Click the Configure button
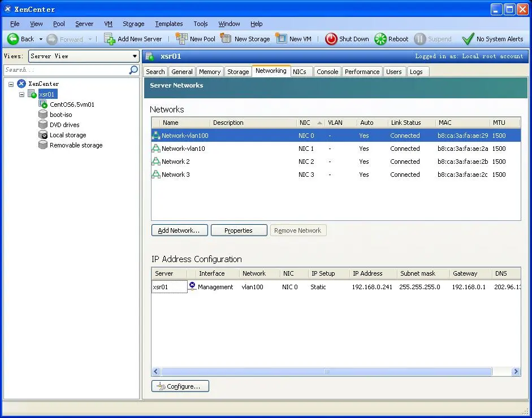 180,386
